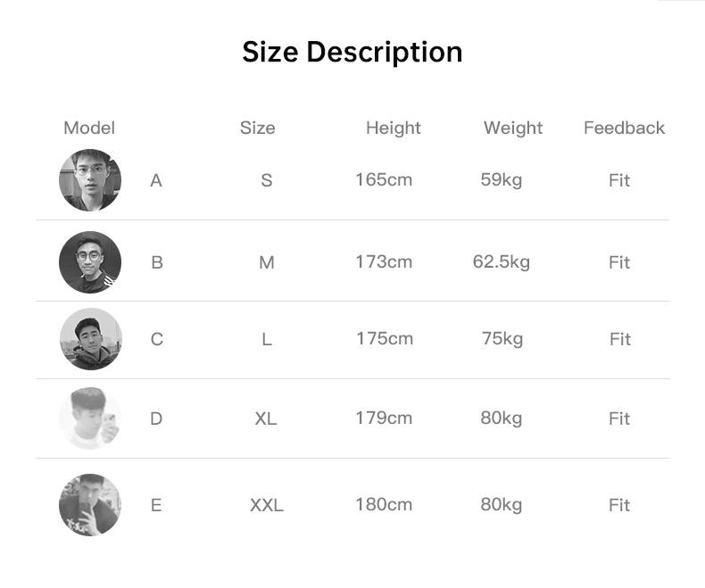Click the Size Description heading

pyautogui.click(x=352, y=52)
